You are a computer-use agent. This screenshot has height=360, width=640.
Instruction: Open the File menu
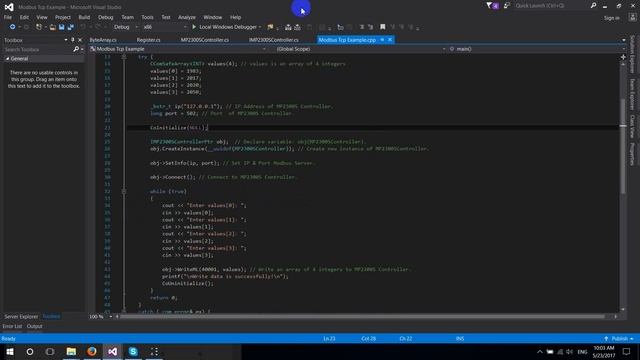pos(8,17)
